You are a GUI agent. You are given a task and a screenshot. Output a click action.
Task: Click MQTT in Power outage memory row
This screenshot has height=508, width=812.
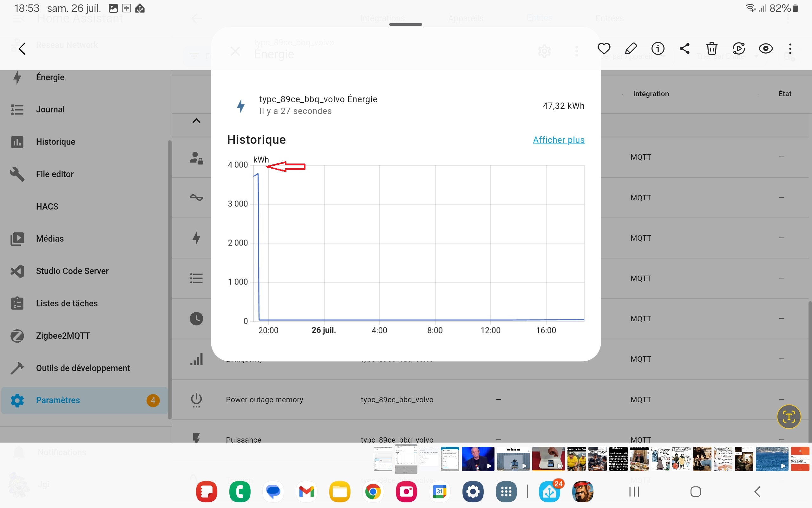coord(640,399)
